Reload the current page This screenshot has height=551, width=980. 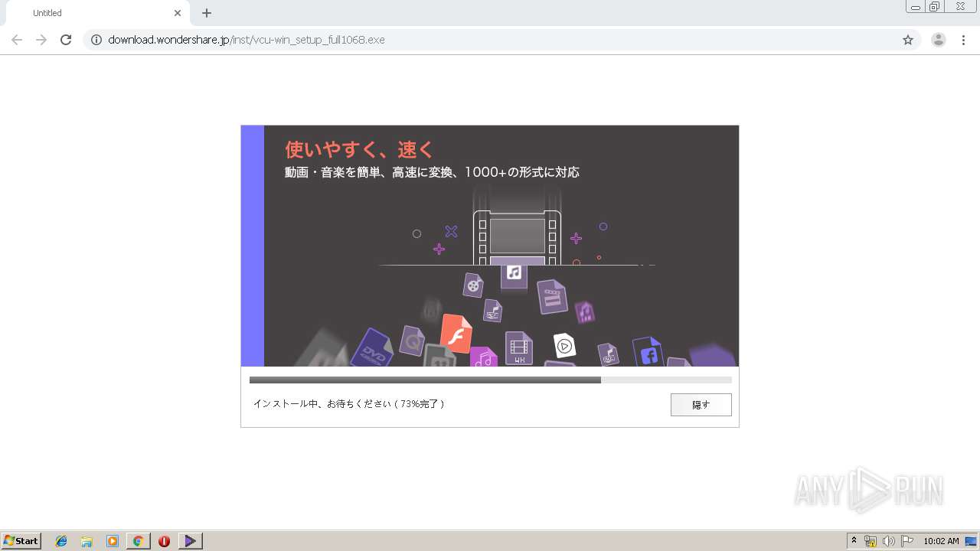[x=66, y=40]
